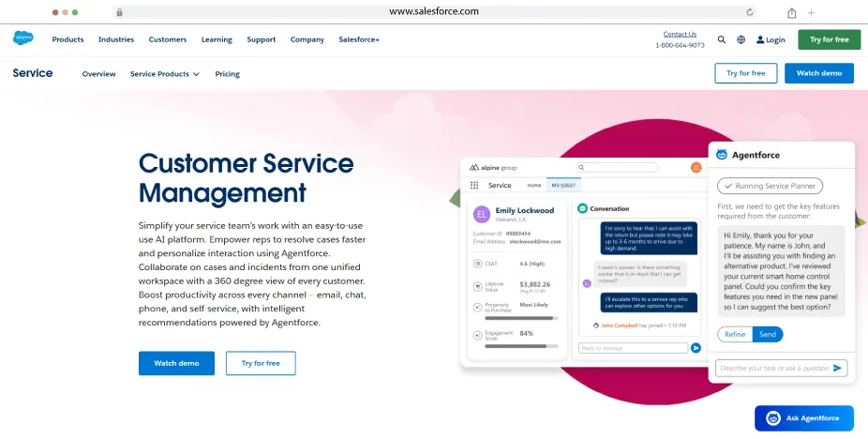Open the Learning menu
The width and height of the screenshot is (868, 439).
pyautogui.click(x=217, y=39)
